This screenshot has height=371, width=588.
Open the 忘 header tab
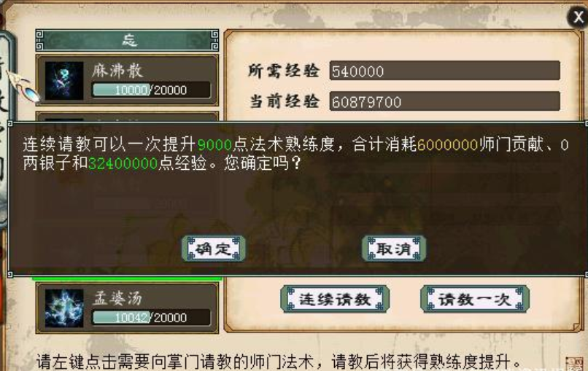[128, 40]
